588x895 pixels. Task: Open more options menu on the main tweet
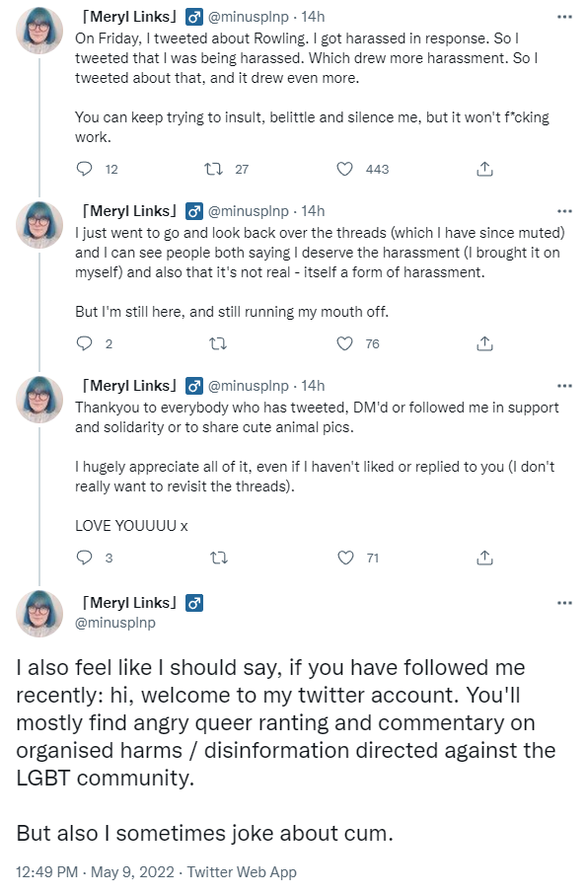pyautogui.click(x=564, y=603)
